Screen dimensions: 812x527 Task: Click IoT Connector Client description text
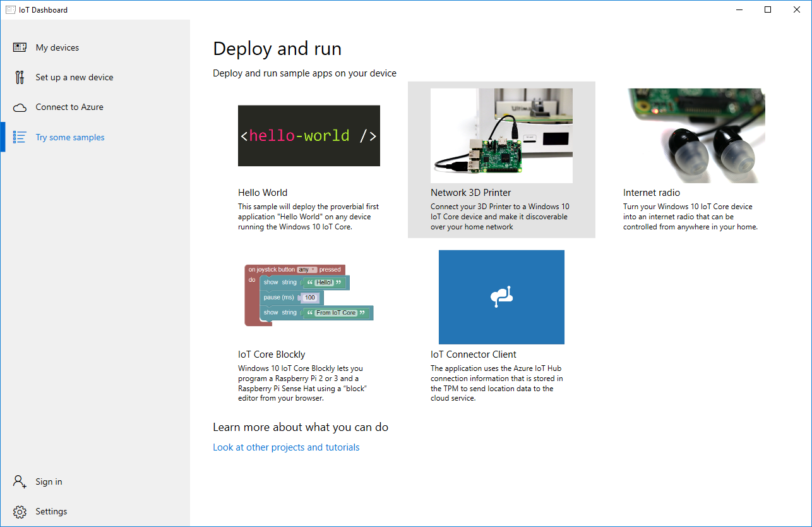[497, 384]
